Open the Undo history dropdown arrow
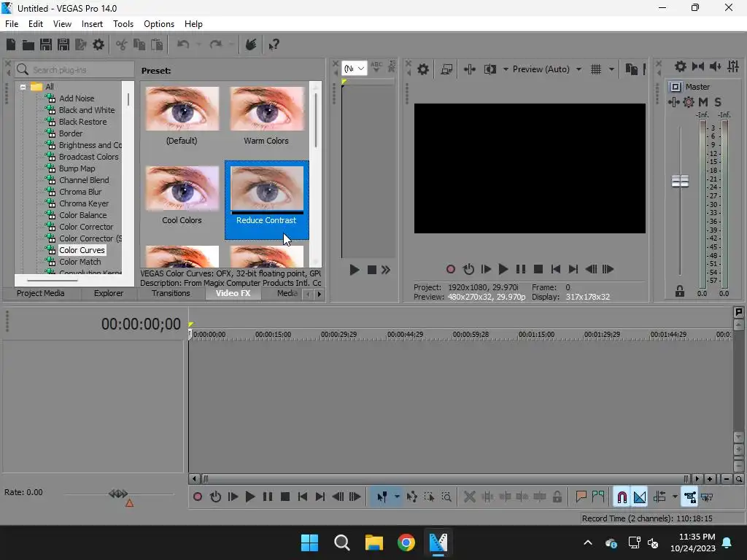The image size is (747, 560). [198, 44]
